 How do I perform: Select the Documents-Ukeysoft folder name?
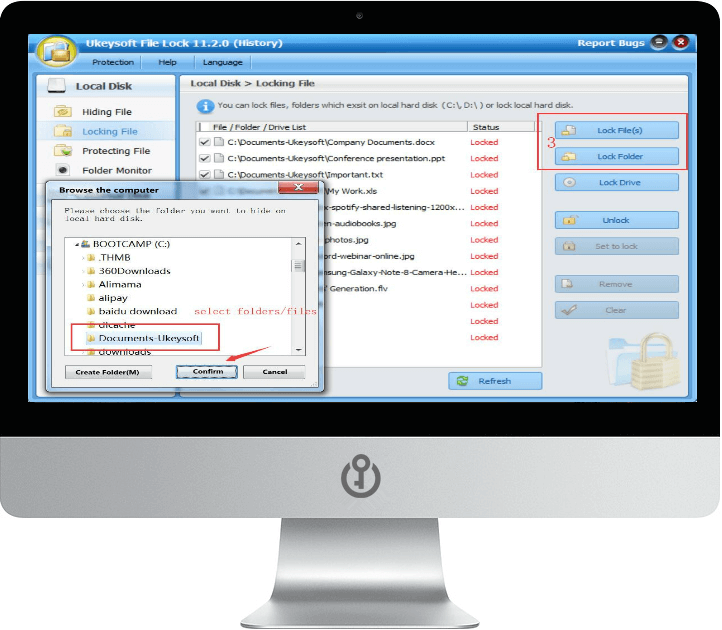pos(149,338)
